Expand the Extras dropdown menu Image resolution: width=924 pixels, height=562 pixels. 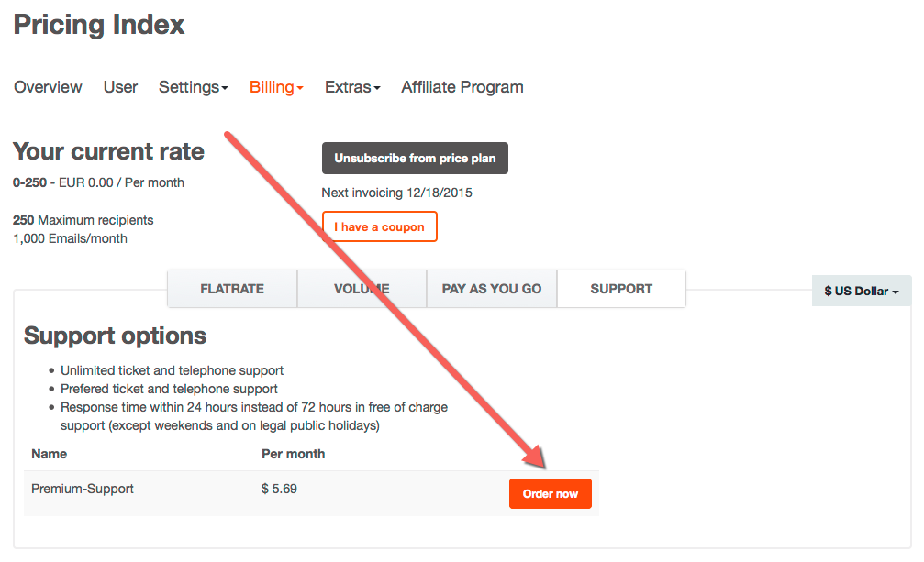(x=352, y=87)
